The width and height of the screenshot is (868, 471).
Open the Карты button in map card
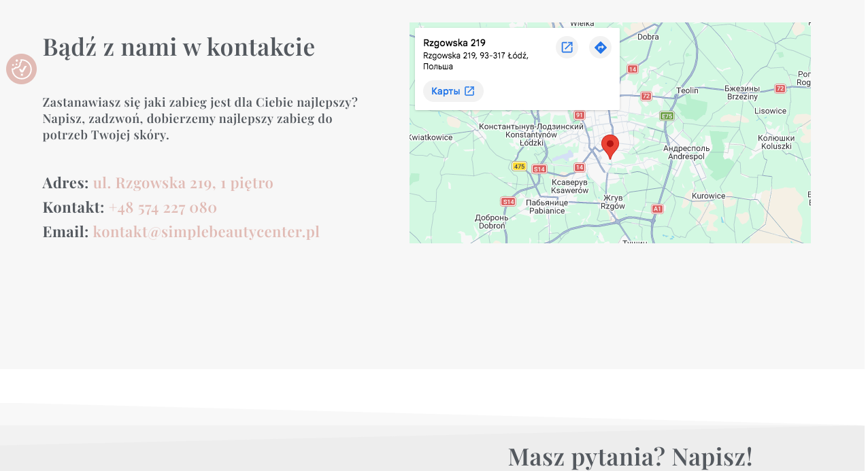coord(453,91)
